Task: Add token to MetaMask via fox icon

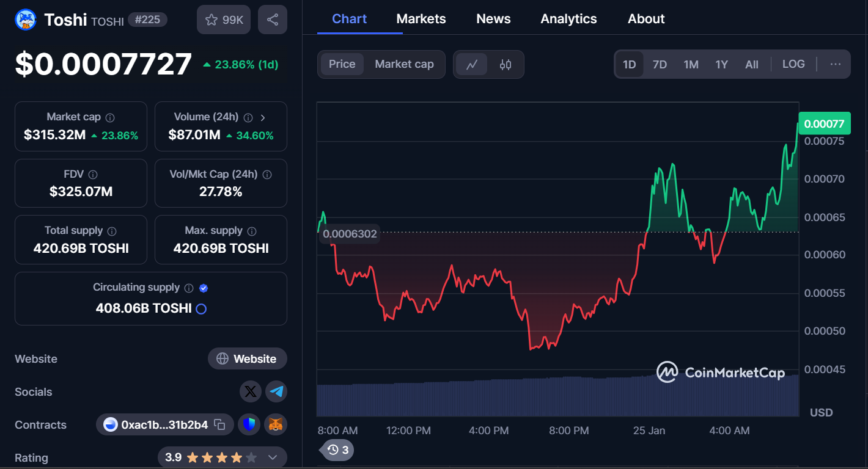Action: click(275, 424)
